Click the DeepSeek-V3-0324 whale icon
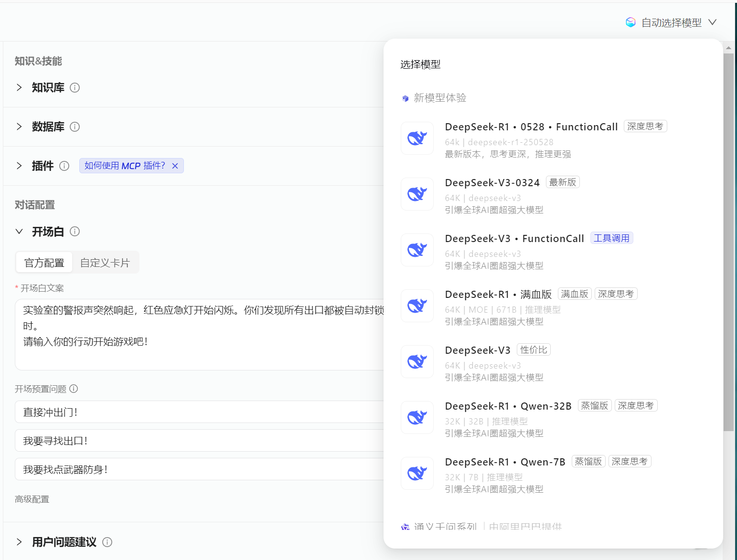This screenshot has width=737, height=560. pos(417,194)
